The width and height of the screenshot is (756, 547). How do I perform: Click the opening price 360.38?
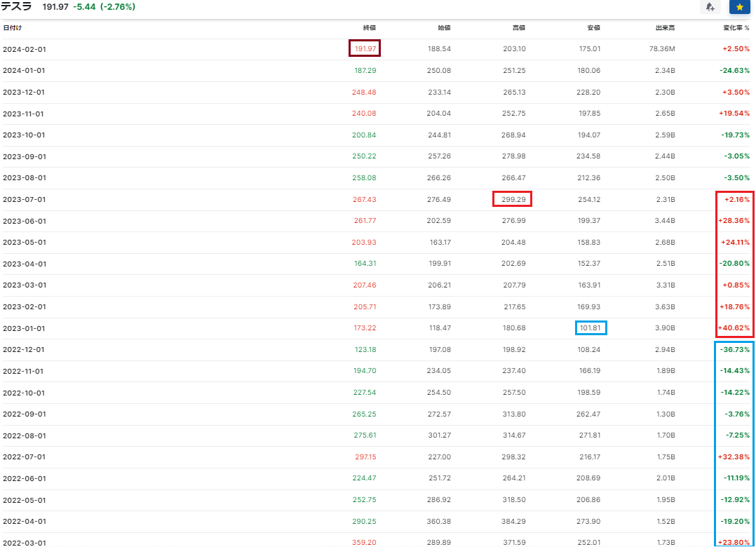pos(439,522)
